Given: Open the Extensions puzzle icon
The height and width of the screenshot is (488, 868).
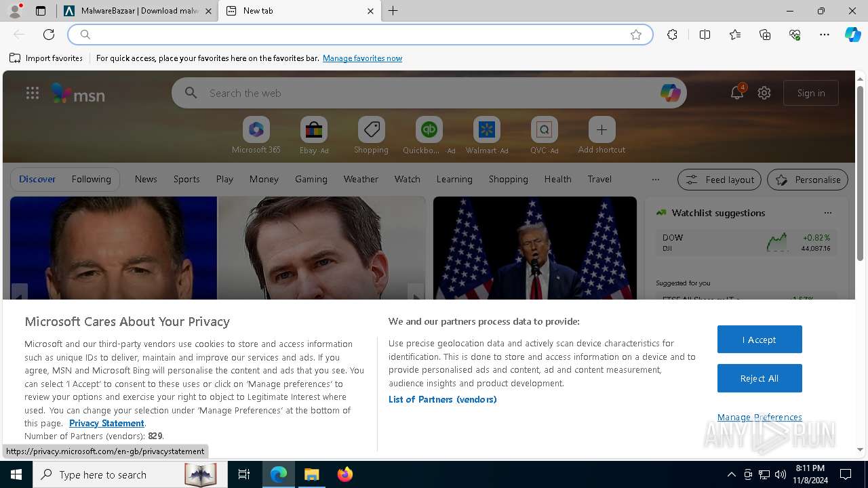Looking at the screenshot, I should pyautogui.click(x=672, y=35).
